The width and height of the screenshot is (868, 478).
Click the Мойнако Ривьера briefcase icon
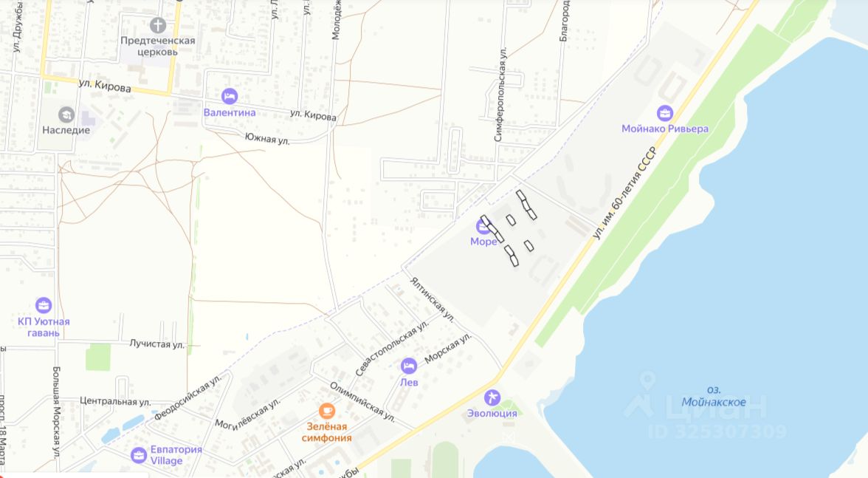[665, 113]
